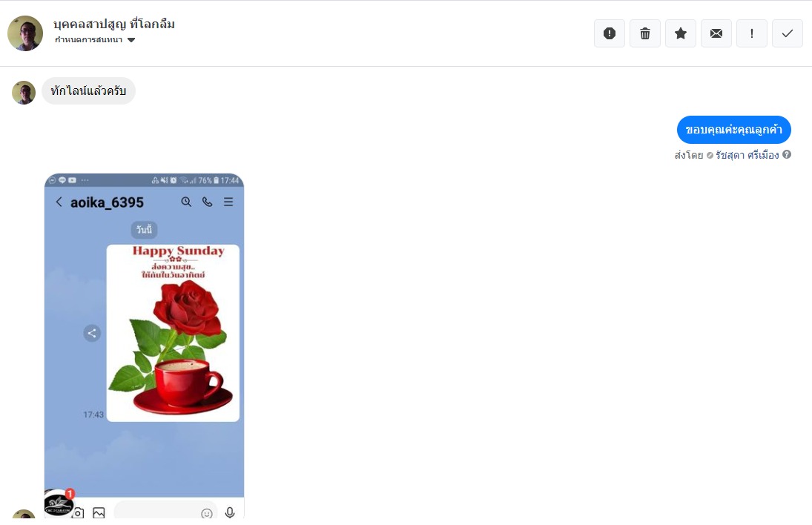Expand the กำหนดการสนทนา dropdown arrow

point(131,40)
